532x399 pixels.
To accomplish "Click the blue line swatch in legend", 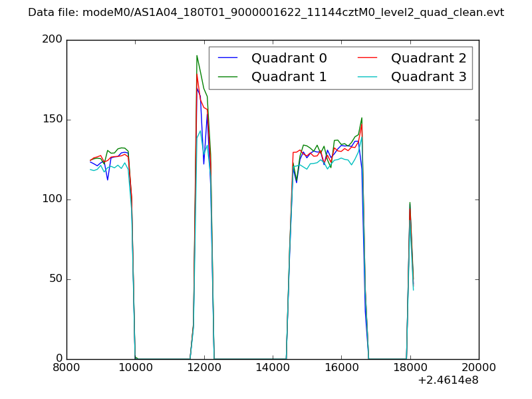I will click(228, 59).
